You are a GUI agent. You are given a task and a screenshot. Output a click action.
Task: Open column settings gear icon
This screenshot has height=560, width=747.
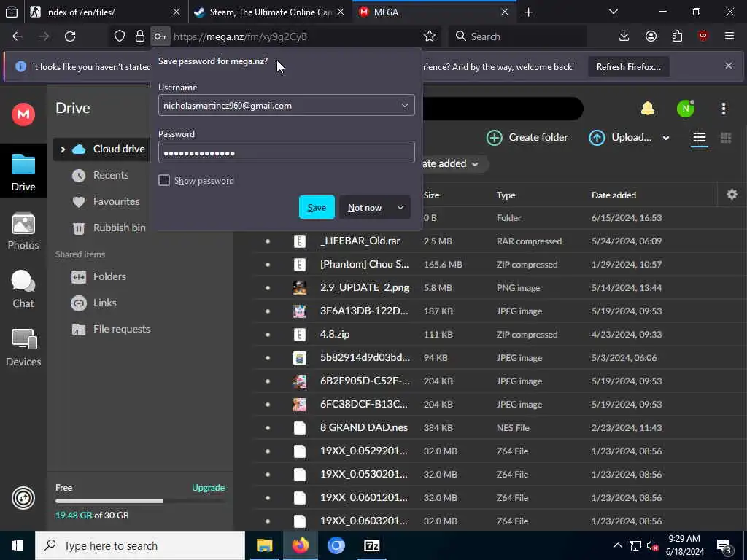coord(732,195)
